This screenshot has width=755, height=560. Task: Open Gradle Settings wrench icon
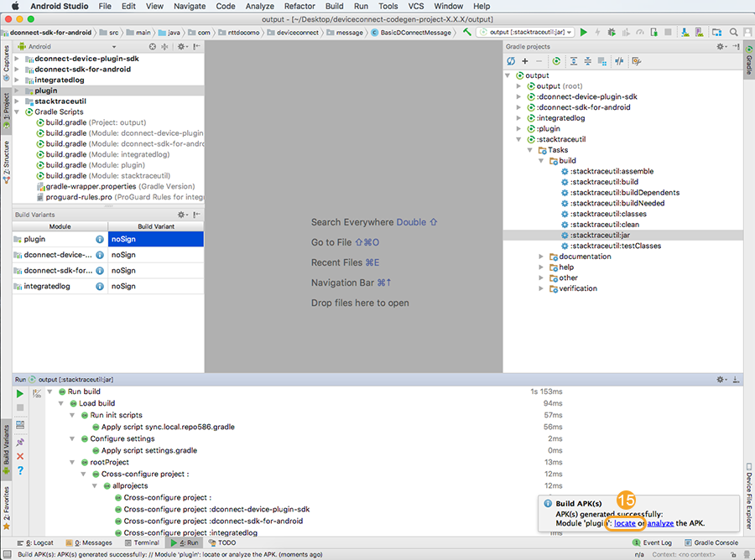(637, 61)
